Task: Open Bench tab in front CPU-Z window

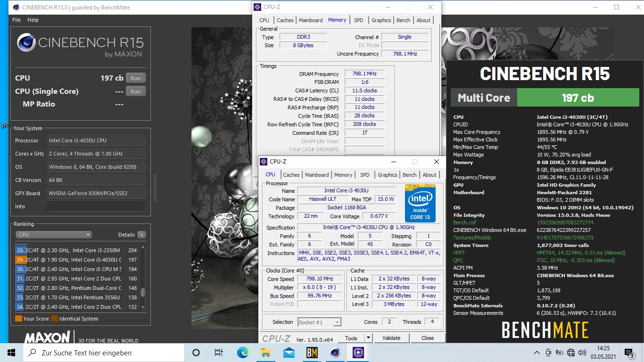Action: click(410, 175)
